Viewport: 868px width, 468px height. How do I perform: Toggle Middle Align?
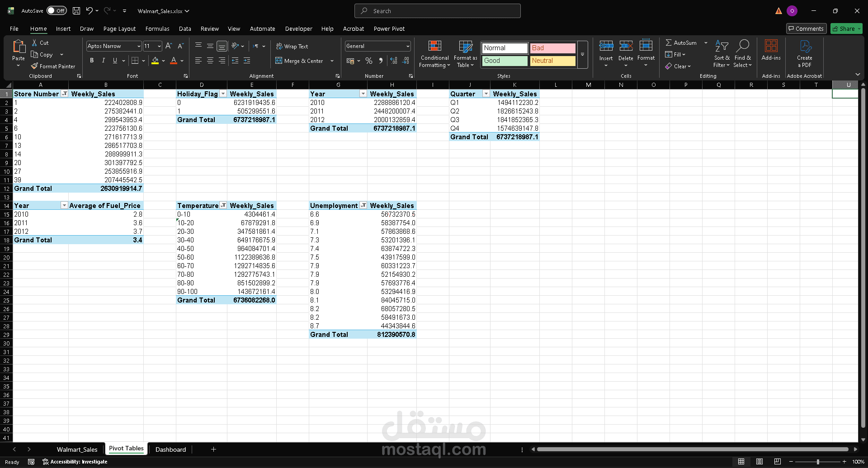point(210,46)
